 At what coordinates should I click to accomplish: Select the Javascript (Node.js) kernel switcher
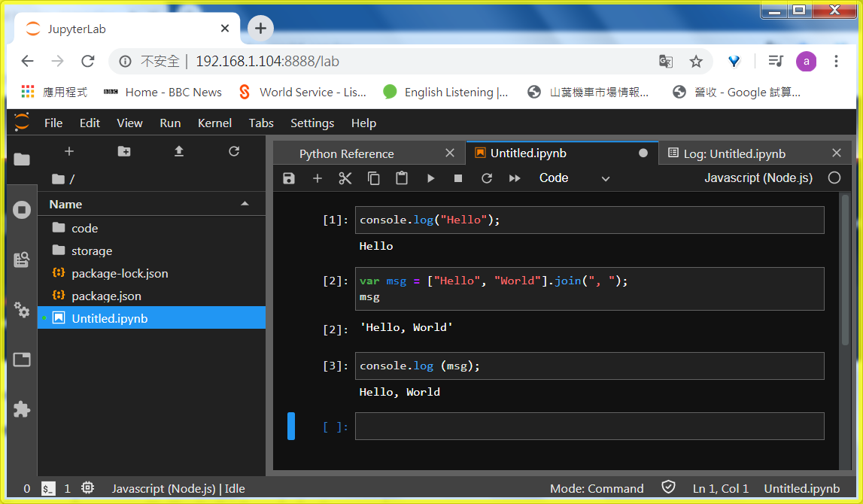pyautogui.click(x=757, y=178)
